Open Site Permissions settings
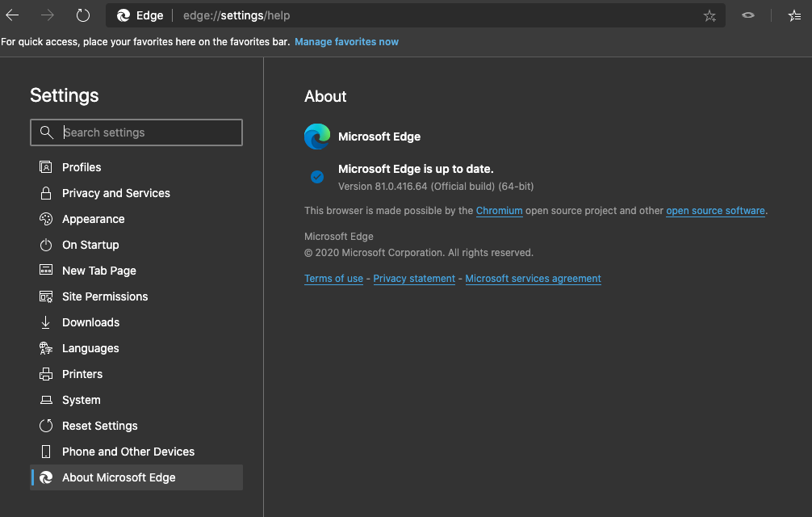The image size is (812, 517). coord(136,296)
